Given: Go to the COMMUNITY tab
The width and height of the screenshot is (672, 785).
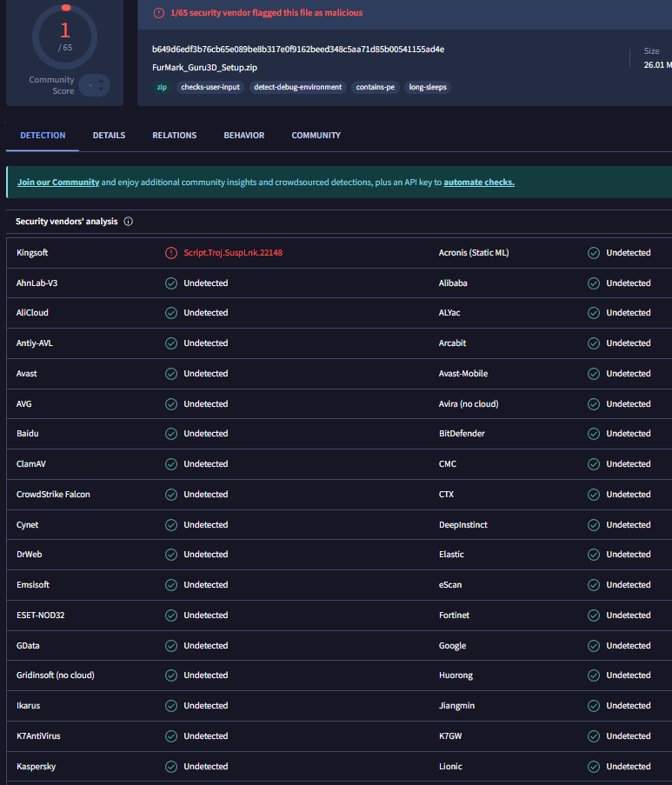Looking at the screenshot, I should pos(316,135).
